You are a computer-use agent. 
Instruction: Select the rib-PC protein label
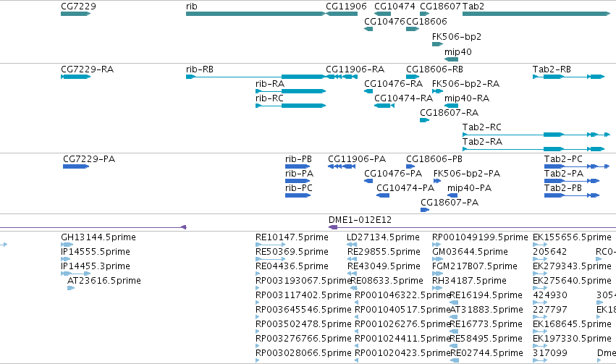click(x=299, y=188)
